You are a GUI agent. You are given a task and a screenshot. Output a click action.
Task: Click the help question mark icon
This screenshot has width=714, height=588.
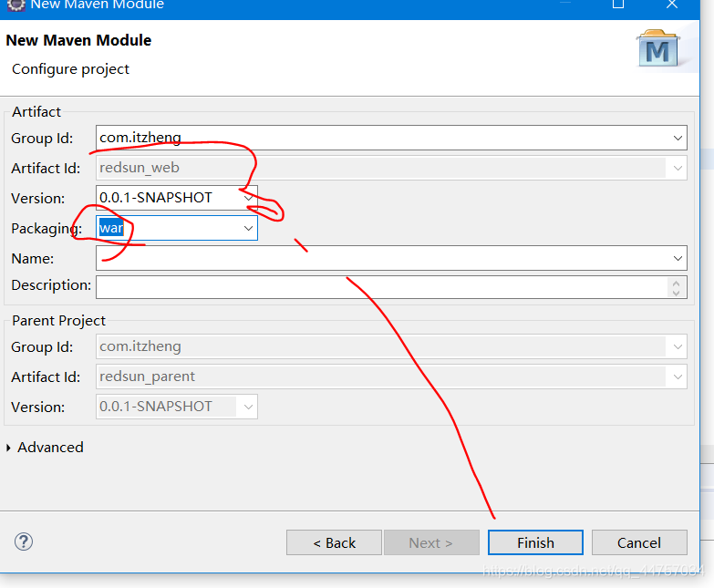pos(24,542)
